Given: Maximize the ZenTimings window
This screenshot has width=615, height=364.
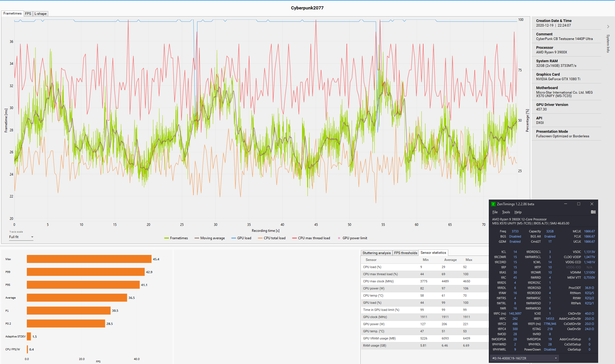Looking at the screenshot, I should click(x=579, y=204).
